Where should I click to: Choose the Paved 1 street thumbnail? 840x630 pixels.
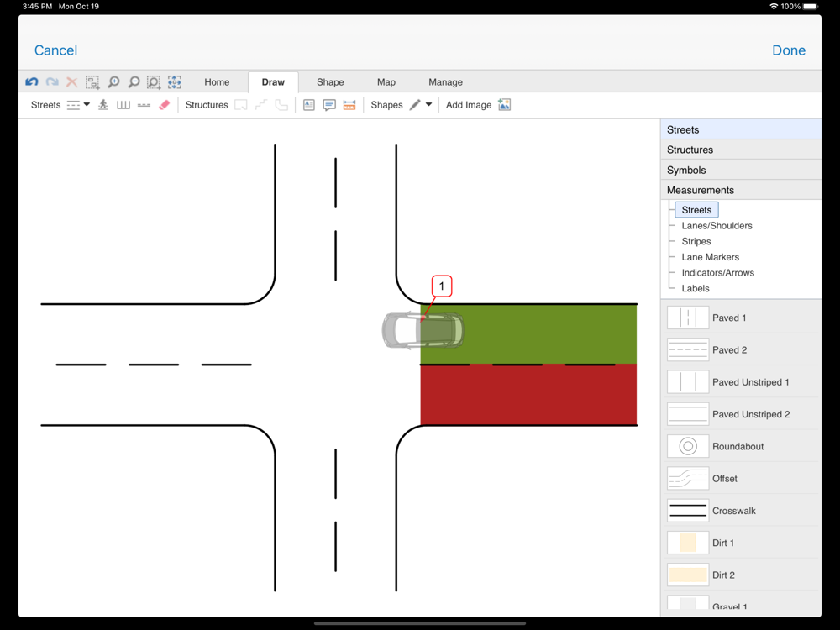pos(688,318)
